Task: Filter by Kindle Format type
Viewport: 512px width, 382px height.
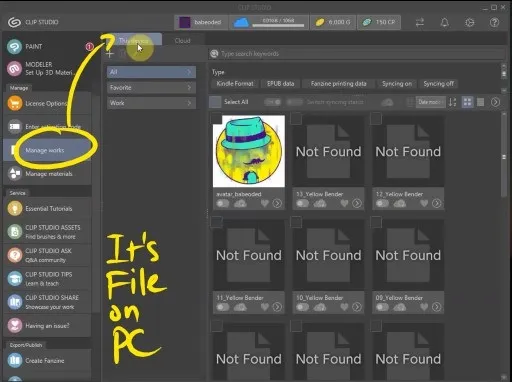Action: tap(235, 84)
